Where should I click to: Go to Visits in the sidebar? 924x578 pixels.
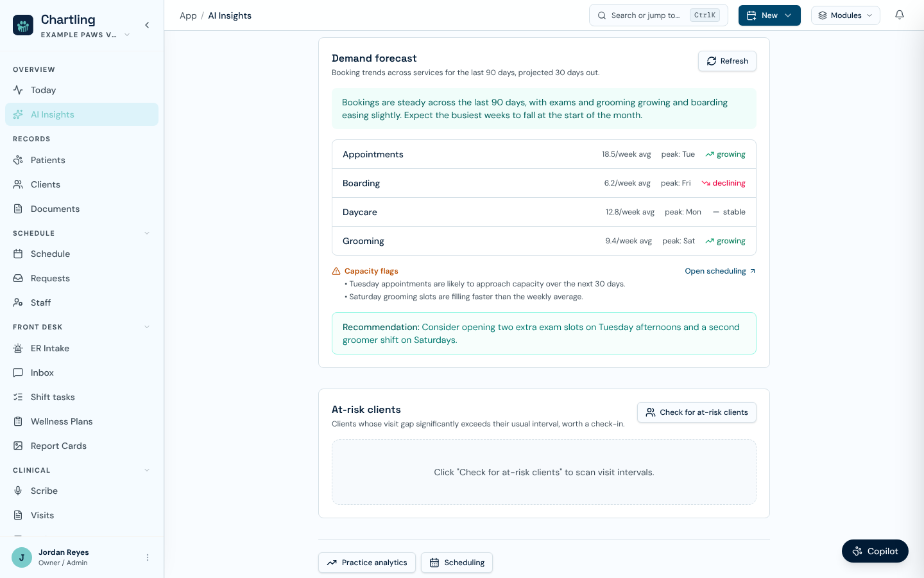point(81,515)
